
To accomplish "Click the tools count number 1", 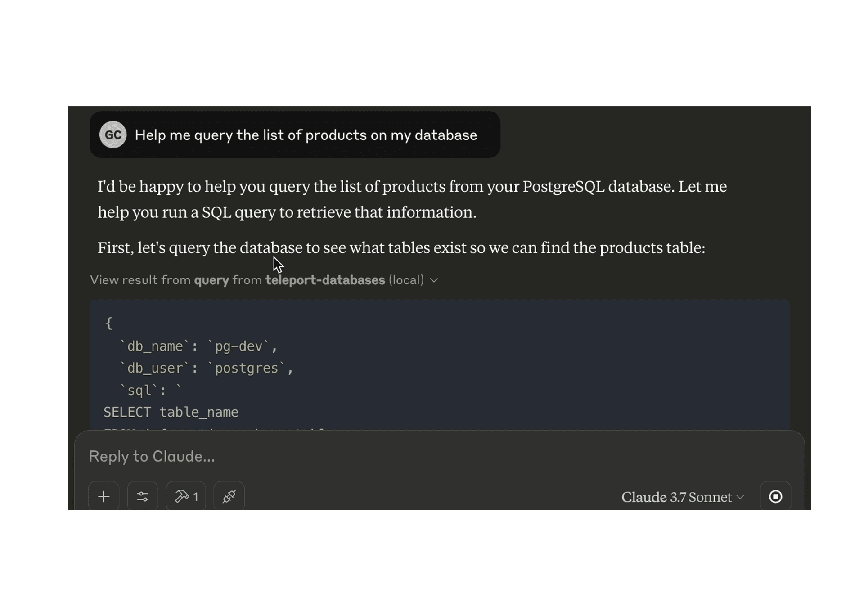I will pyautogui.click(x=196, y=497).
